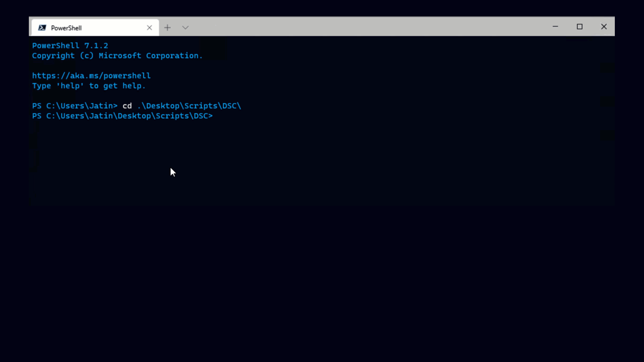The height and width of the screenshot is (362, 644).
Task: Click the Copyright Microsoft Corporation line
Action: 117,56
